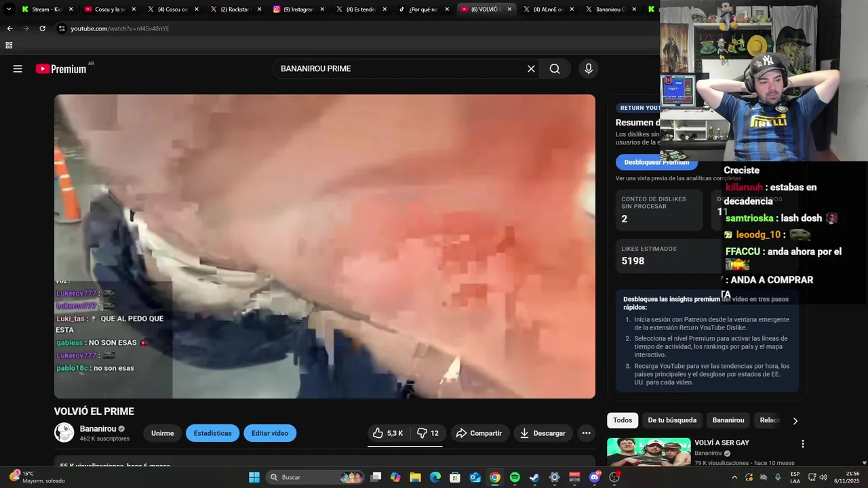The width and height of the screenshot is (868, 488).
Task: Switch to the Stream - Kick tab
Action: click(x=46, y=9)
